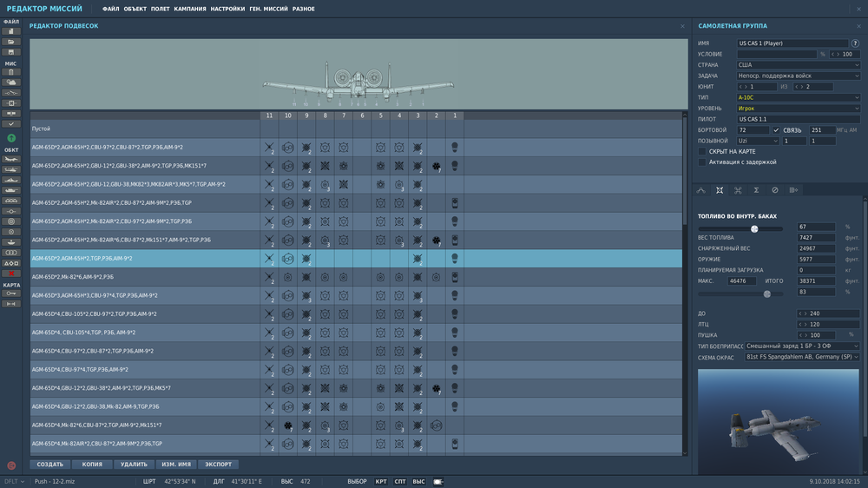The image size is (868, 488).
Task: Click the СОЗДАТЬ button
Action: (50, 465)
